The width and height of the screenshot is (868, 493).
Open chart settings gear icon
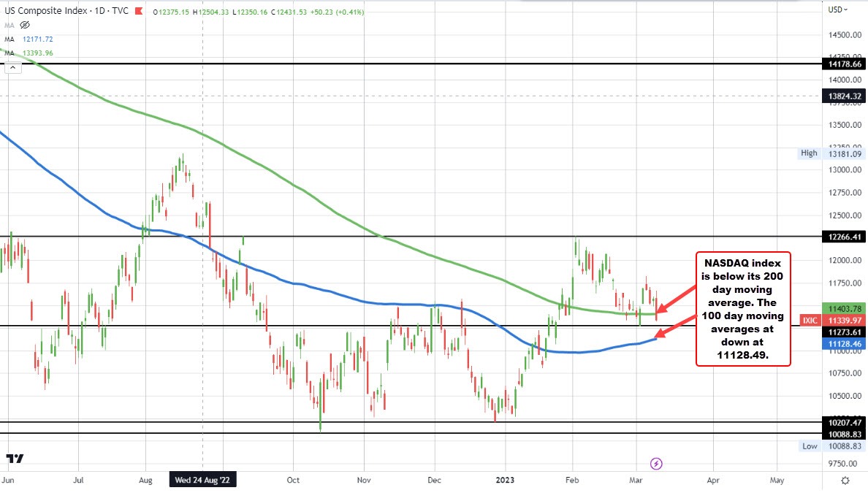845,481
